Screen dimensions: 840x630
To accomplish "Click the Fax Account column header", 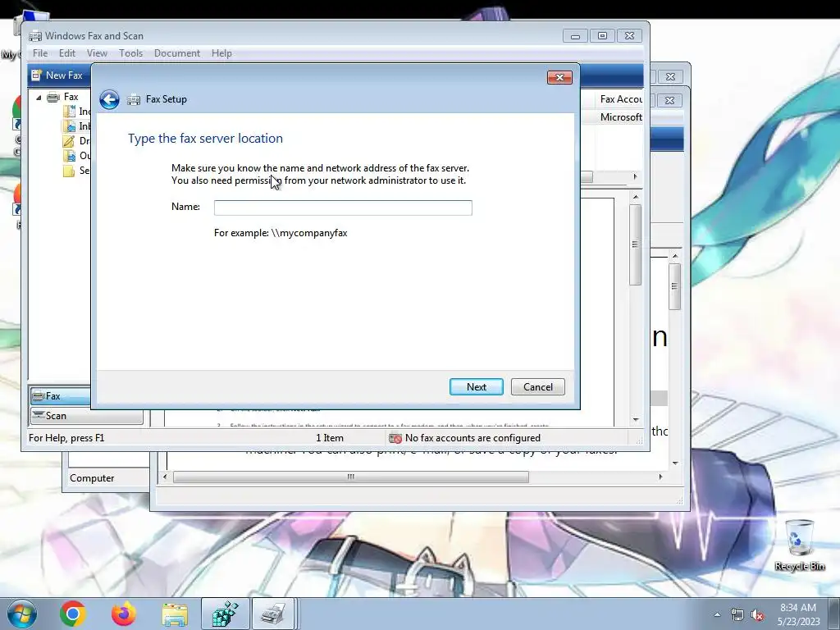I will pyautogui.click(x=620, y=99).
